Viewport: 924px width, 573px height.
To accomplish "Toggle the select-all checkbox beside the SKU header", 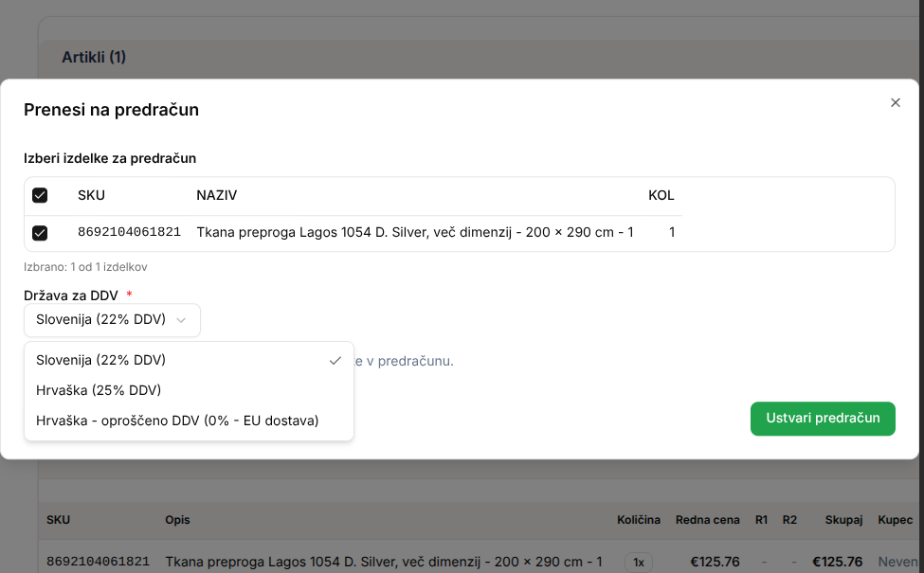I will click(40, 196).
